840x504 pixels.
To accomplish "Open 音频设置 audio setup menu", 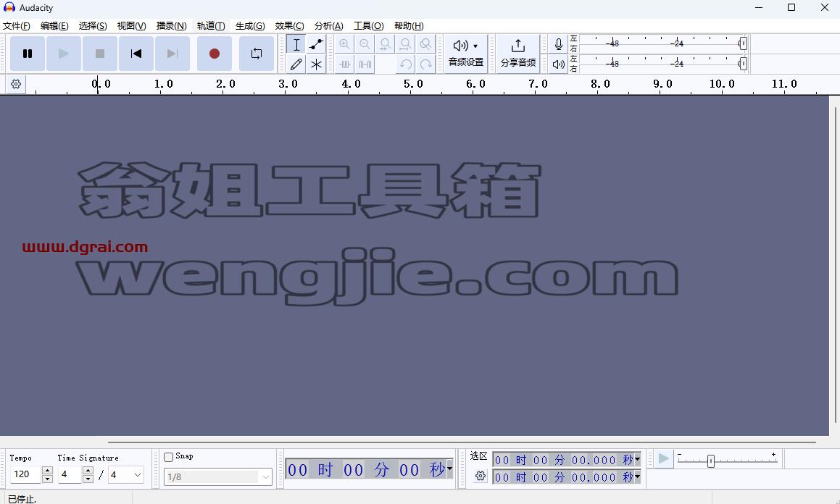I will [x=465, y=54].
